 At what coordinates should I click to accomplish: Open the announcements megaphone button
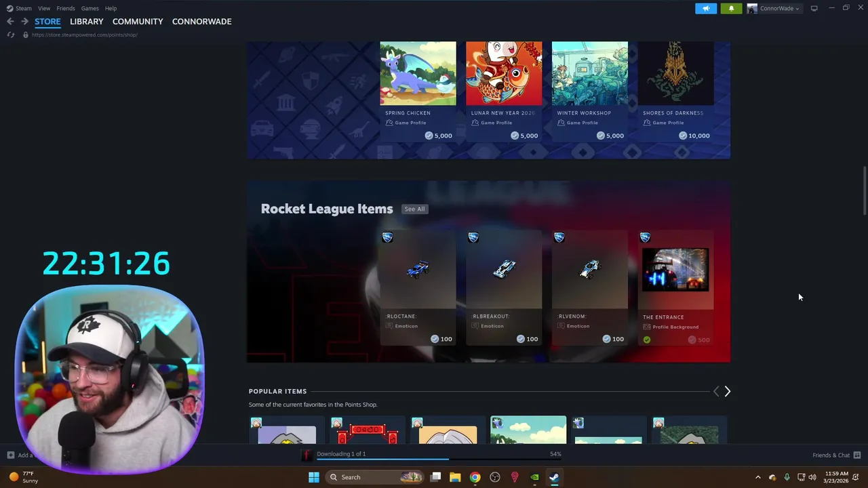(706, 8)
